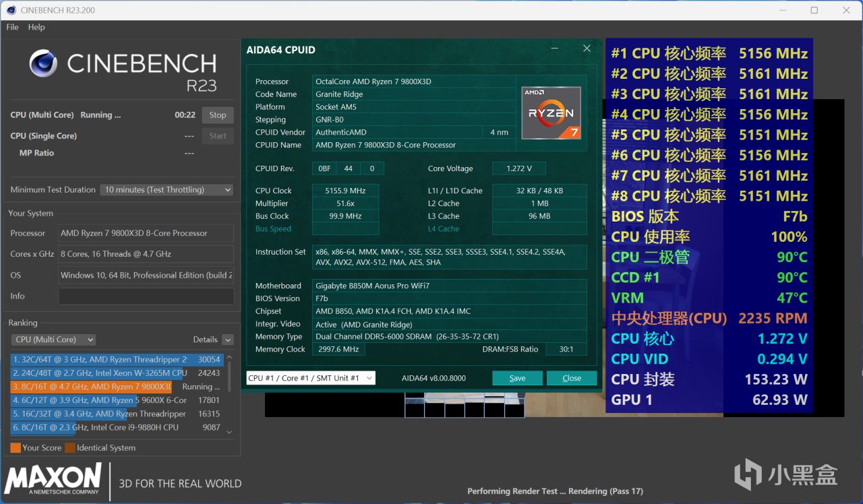Click the Cinebench logo icon in title bar
This screenshot has height=504, width=863.
[x=11, y=10]
